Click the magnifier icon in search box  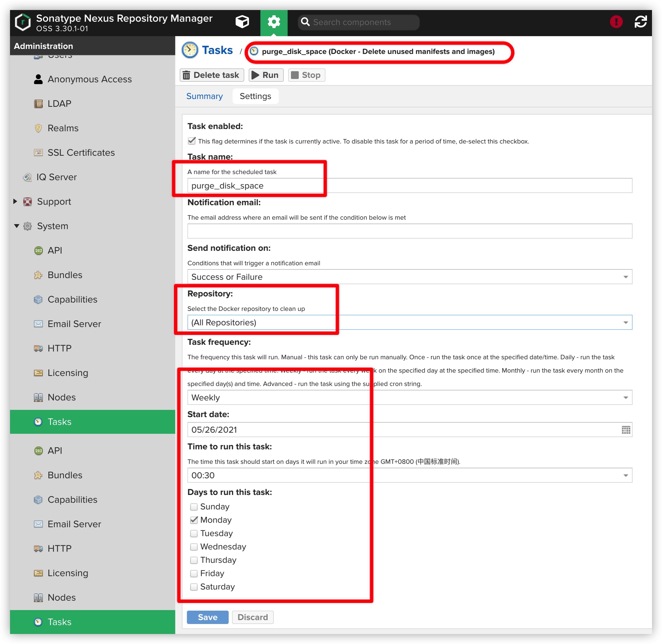[305, 22]
